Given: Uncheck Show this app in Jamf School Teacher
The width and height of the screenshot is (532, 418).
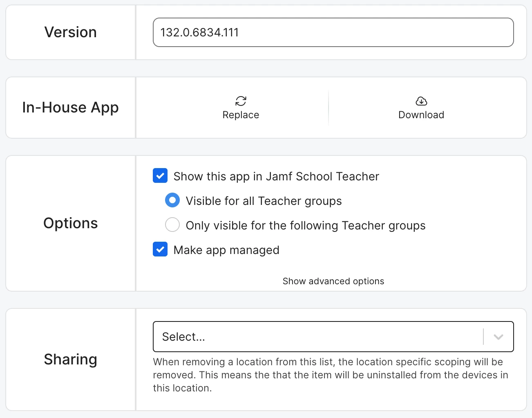Looking at the screenshot, I should coord(160,176).
